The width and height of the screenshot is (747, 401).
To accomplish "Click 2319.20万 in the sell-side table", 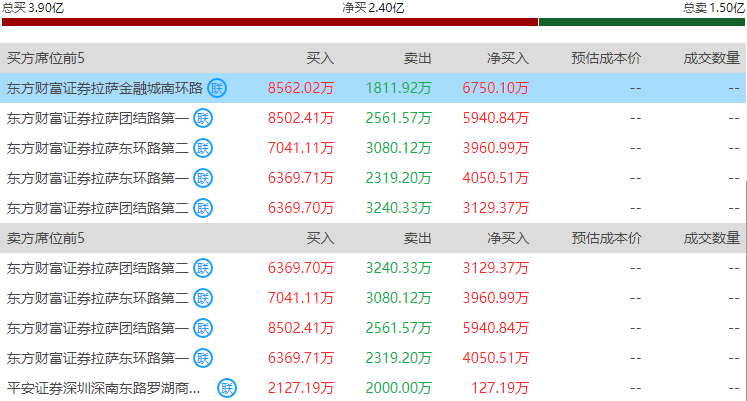I will (x=398, y=358).
